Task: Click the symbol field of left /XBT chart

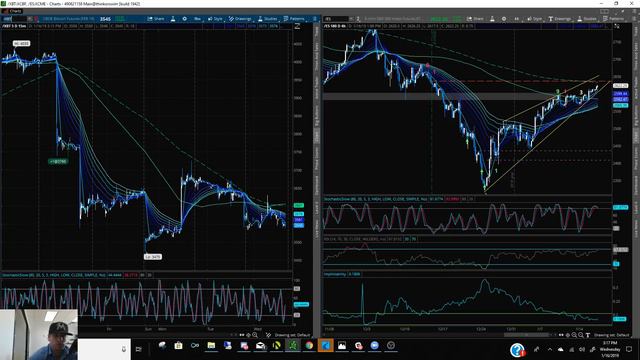Action: tap(14, 19)
